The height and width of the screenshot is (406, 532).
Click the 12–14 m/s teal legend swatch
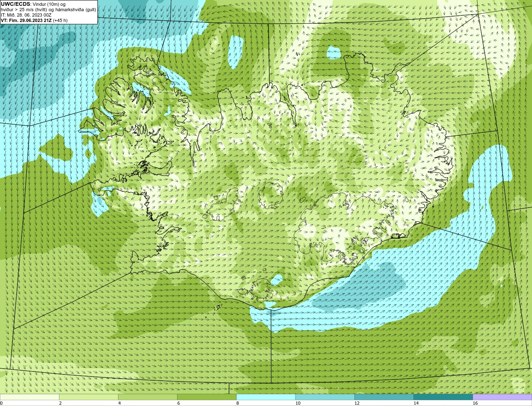click(384, 397)
